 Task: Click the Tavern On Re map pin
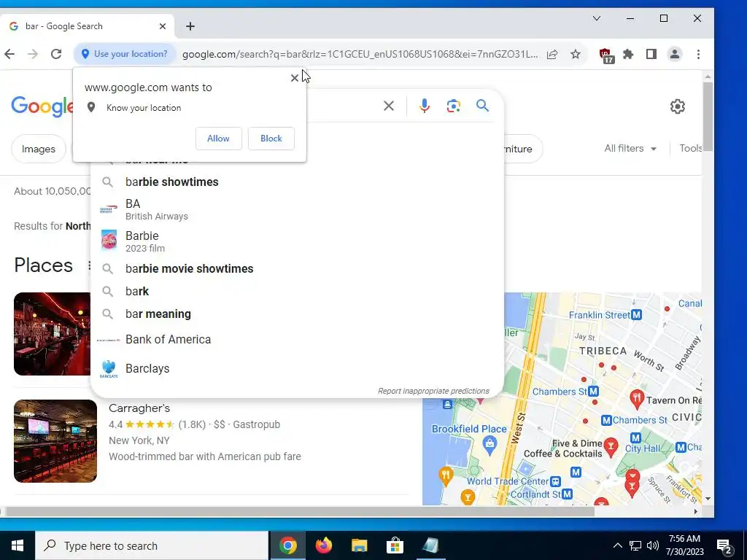(637, 398)
